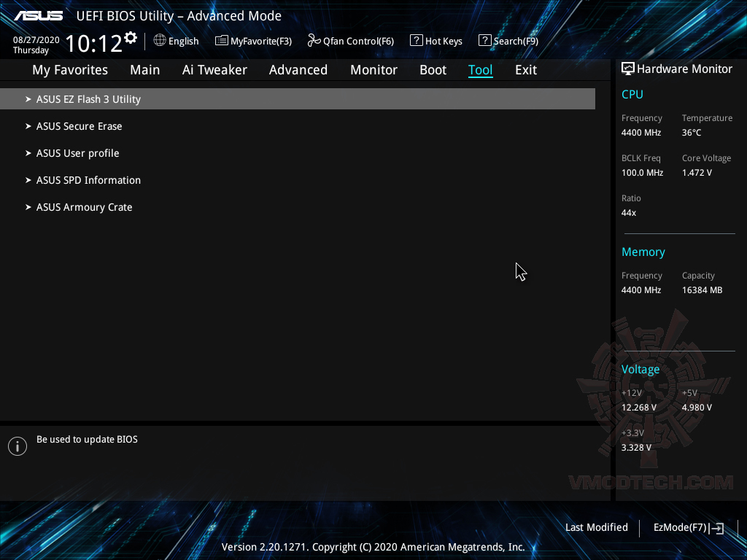Click the Hardware Monitor title
This screenshot has width=747, height=560.
(684, 69)
